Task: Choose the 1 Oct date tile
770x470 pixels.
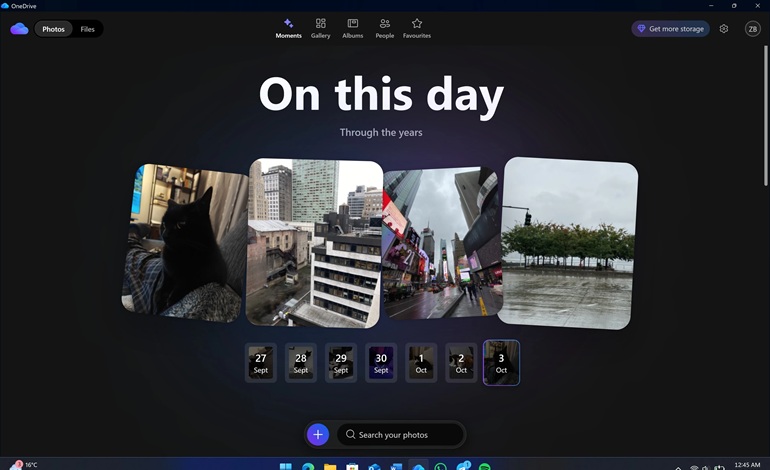Action: 421,363
